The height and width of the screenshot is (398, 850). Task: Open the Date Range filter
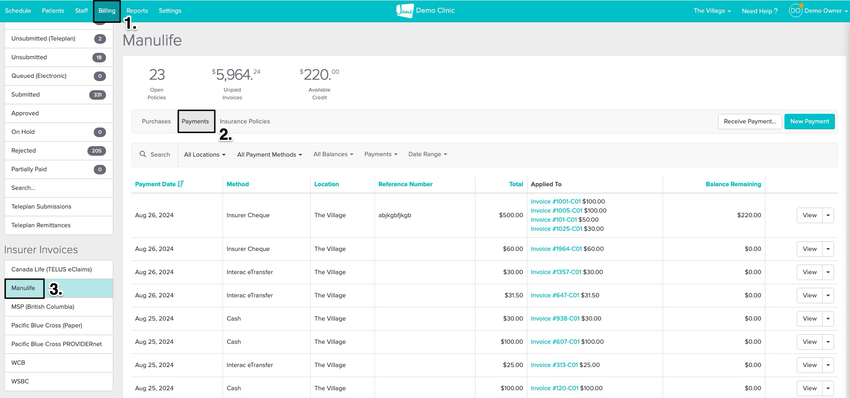pyautogui.click(x=427, y=155)
